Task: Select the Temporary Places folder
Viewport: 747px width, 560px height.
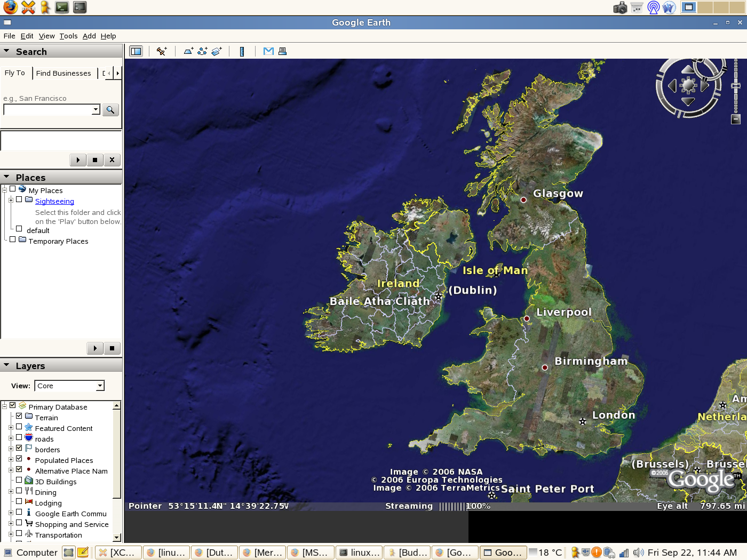Action: pos(58,241)
